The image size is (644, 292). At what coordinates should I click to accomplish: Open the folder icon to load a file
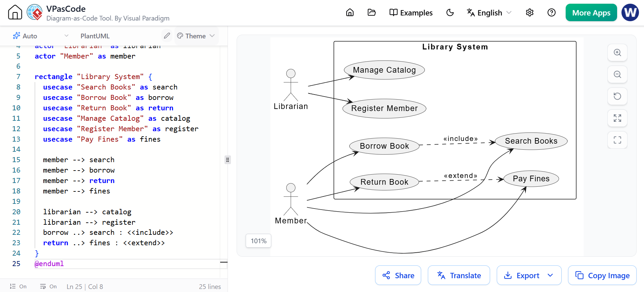371,12
